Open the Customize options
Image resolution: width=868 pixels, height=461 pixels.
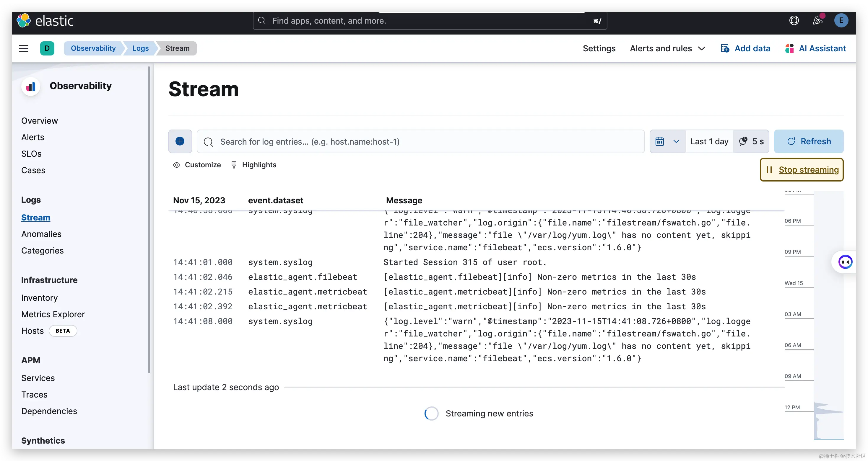197,165
